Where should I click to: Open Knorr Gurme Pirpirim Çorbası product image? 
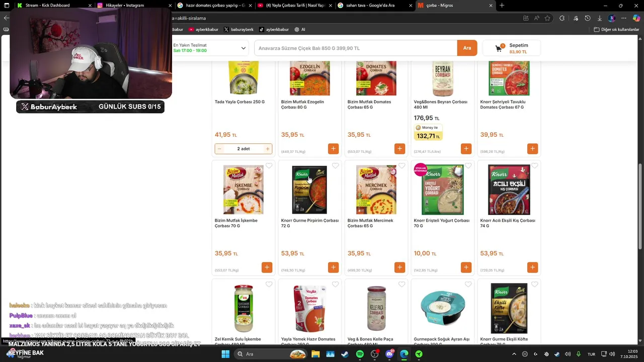[x=309, y=190]
